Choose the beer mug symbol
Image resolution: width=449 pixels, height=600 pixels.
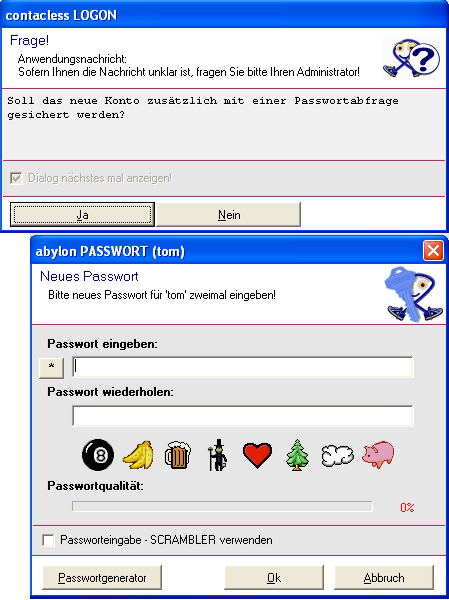pos(178,455)
